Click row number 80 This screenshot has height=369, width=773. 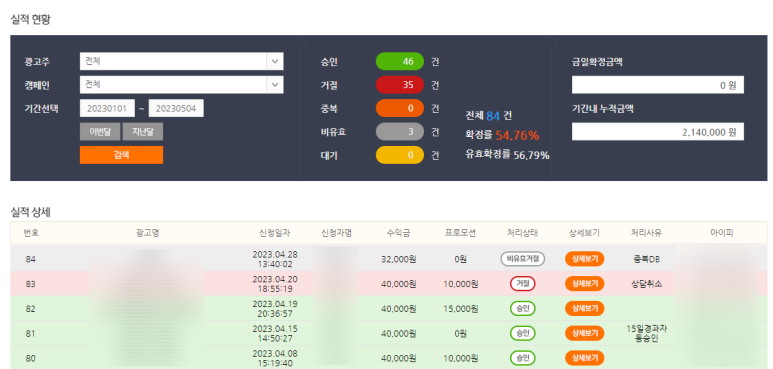[x=31, y=358]
